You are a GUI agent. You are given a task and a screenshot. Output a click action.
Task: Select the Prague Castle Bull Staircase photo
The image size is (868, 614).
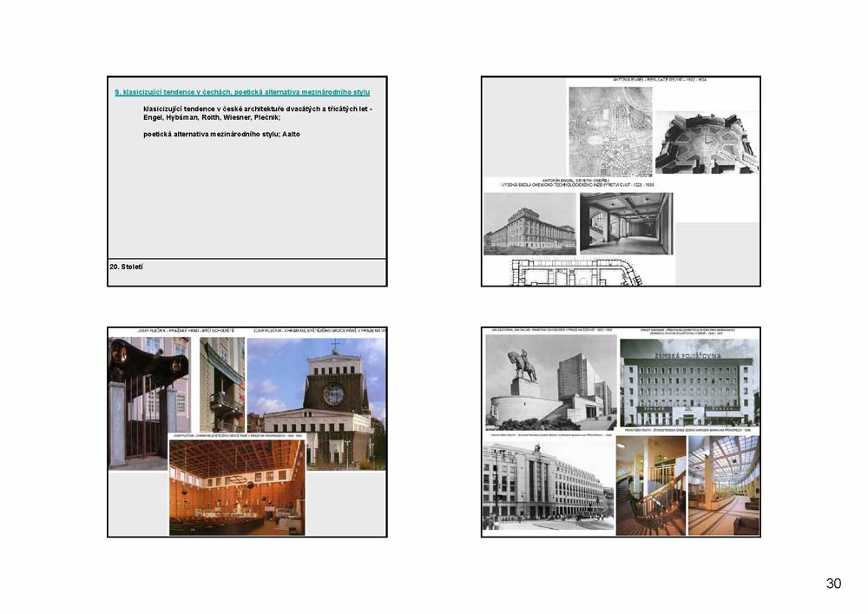point(149,404)
